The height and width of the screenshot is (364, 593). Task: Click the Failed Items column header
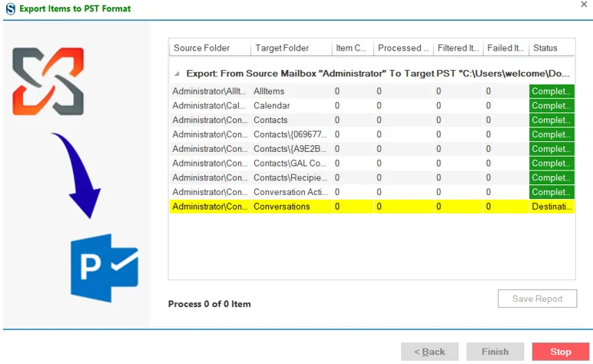point(505,48)
